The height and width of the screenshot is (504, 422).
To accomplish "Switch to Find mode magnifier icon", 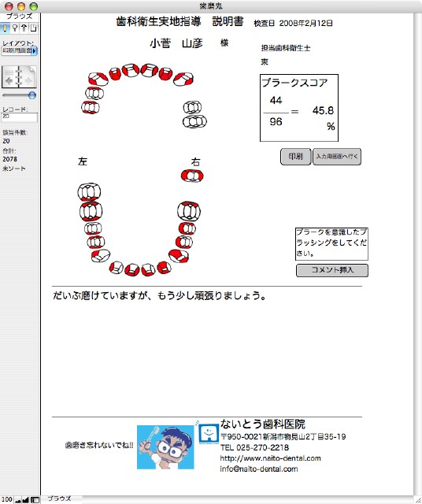I will (x=14, y=28).
